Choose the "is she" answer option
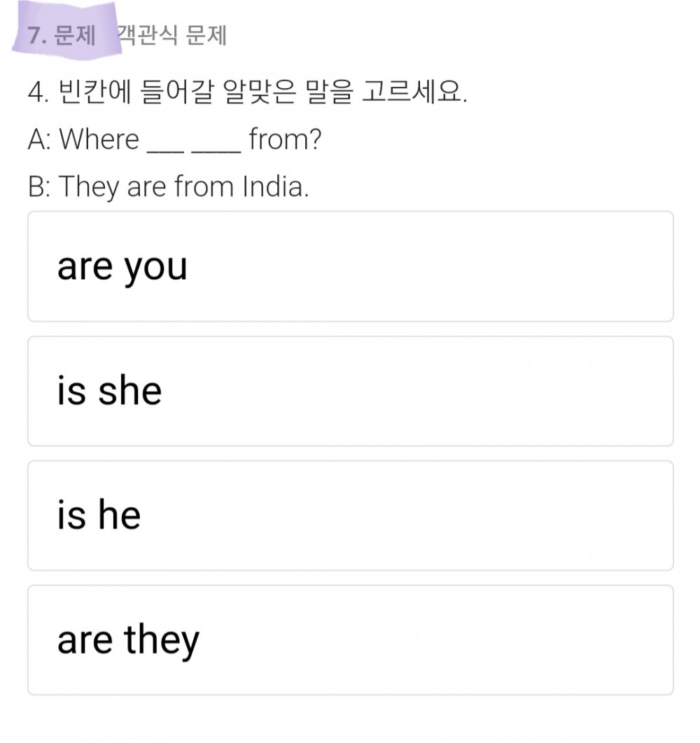 tap(351, 391)
